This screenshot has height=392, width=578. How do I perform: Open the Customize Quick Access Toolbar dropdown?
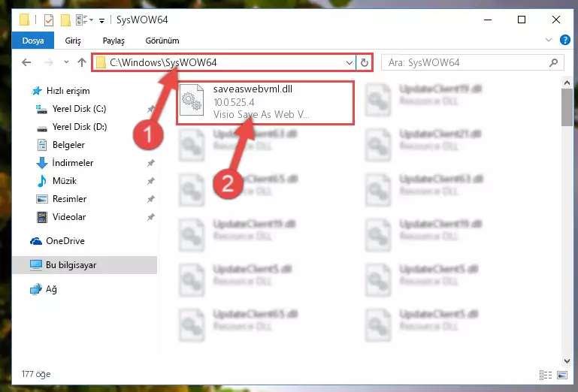pyautogui.click(x=101, y=20)
